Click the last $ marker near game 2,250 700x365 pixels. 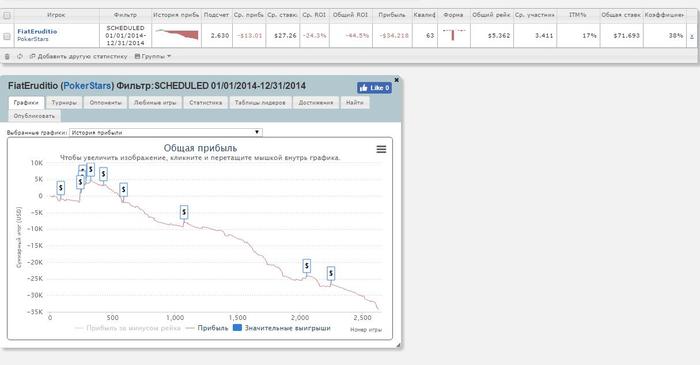click(331, 273)
